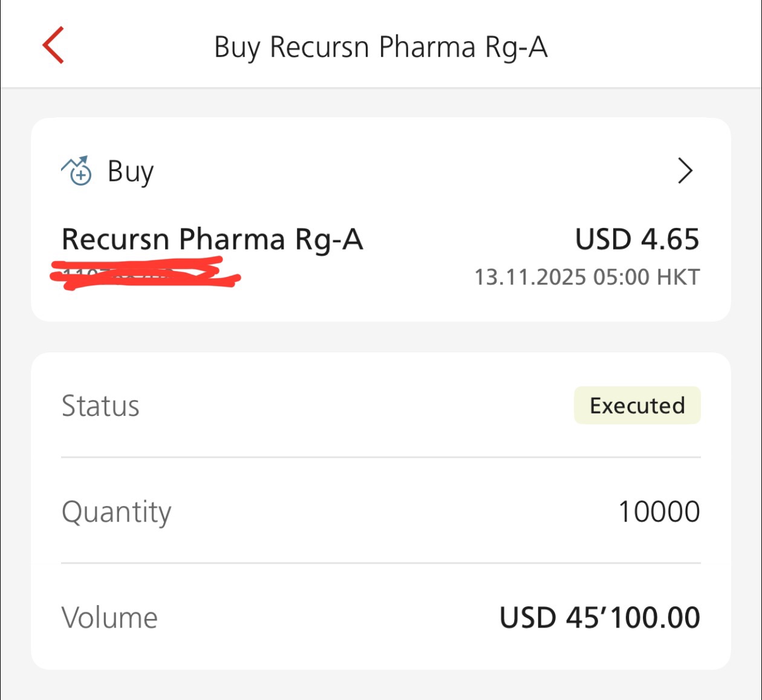This screenshot has height=700, width=762.
Task: Click the red scribbled-out account number
Action: (x=145, y=274)
